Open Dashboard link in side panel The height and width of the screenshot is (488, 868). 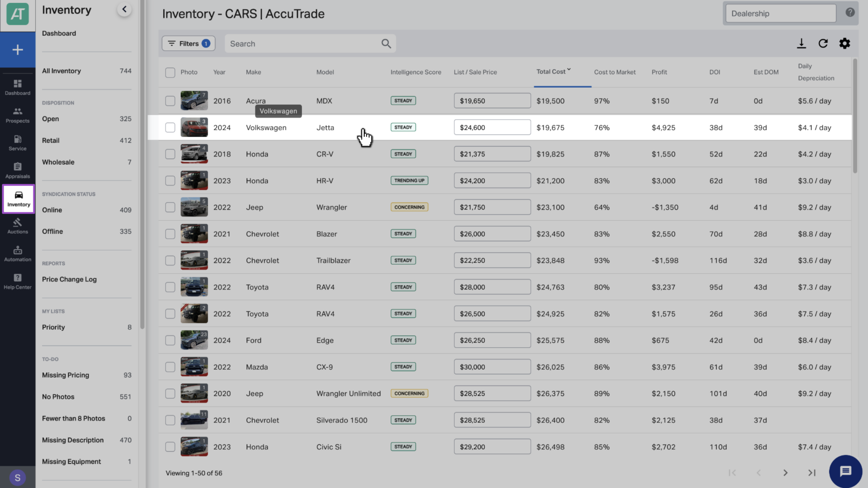click(x=59, y=33)
